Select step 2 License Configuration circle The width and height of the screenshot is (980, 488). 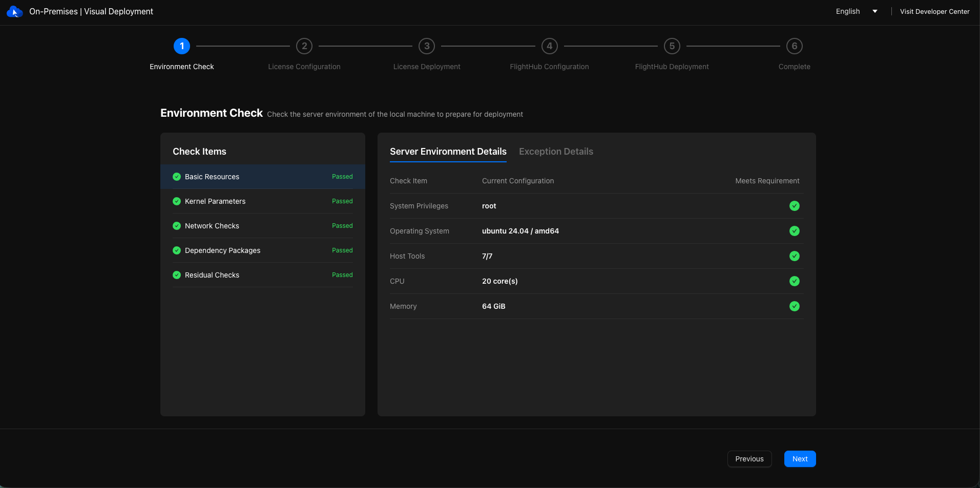tap(304, 46)
